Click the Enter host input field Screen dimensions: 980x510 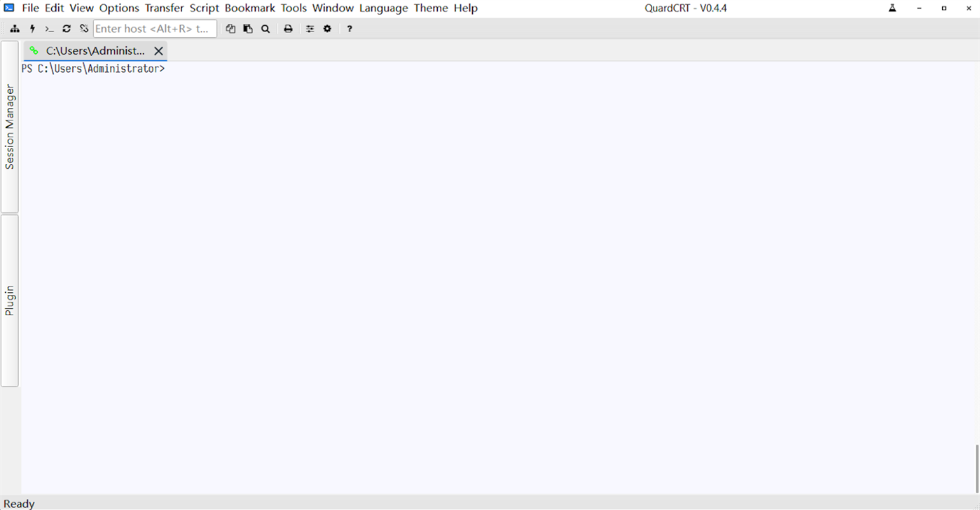pos(154,28)
